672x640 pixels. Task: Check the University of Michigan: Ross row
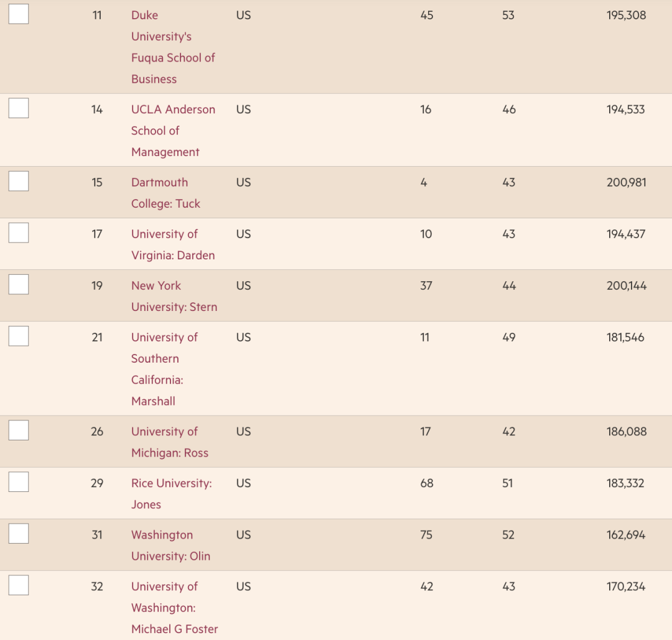point(19,430)
